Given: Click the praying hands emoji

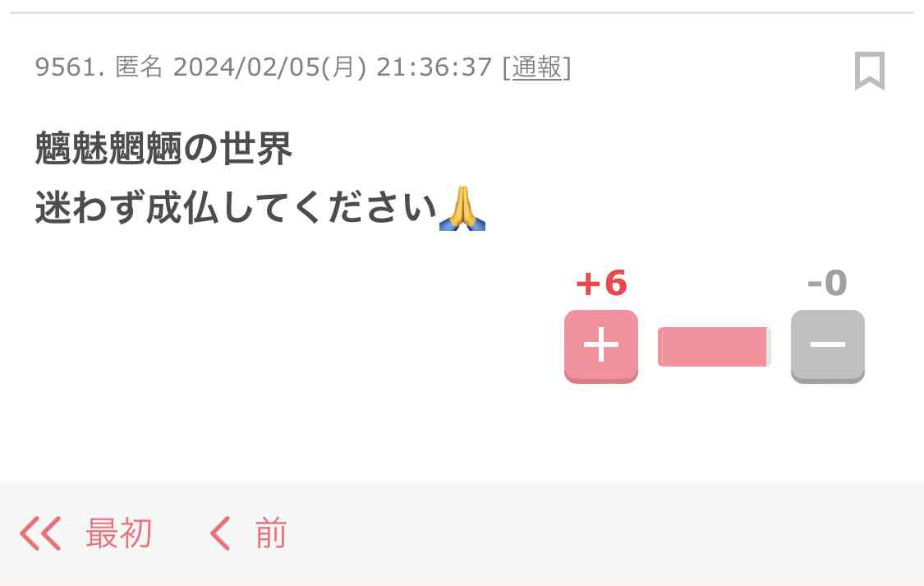Looking at the screenshot, I should coord(462,207).
